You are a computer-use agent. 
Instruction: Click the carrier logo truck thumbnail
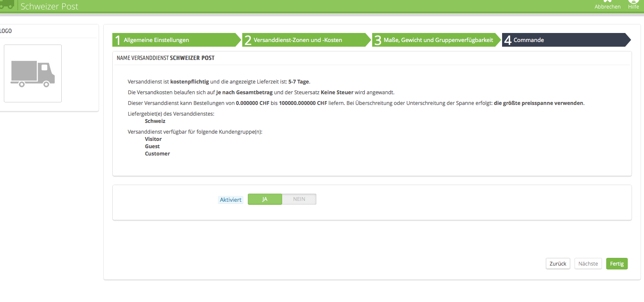(x=33, y=73)
